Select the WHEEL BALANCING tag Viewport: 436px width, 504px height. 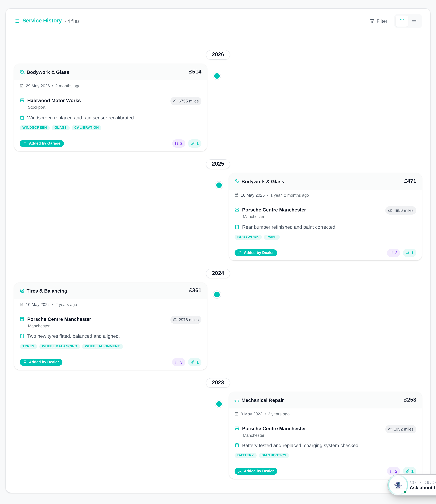tap(59, 346)
